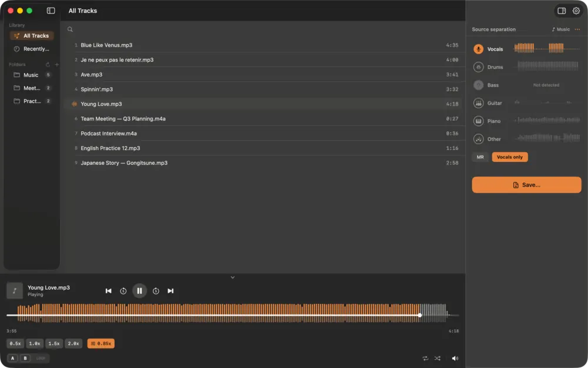The width and height of the screenshot is (588, 368).
Task: Collapse the left sidebar
Action: coord(51,11)
